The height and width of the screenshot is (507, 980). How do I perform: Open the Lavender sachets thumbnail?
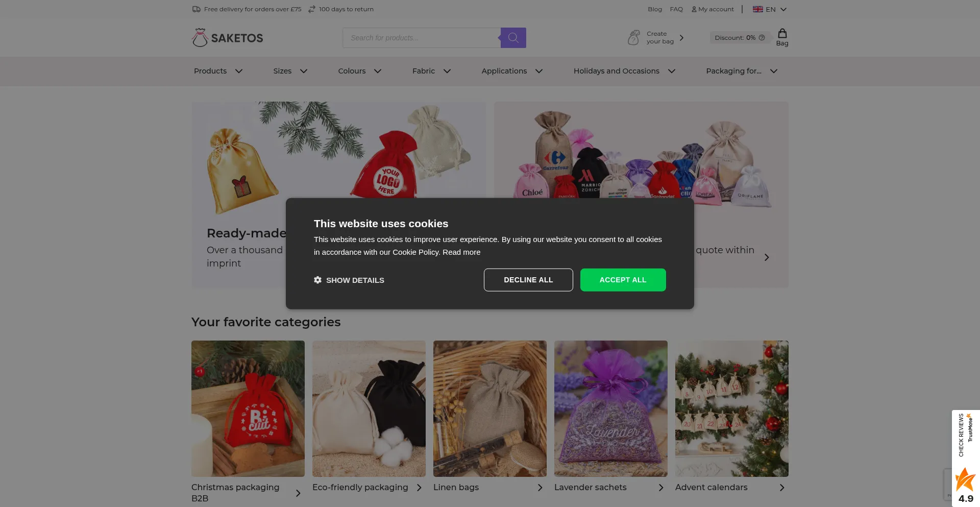(611, 408)
